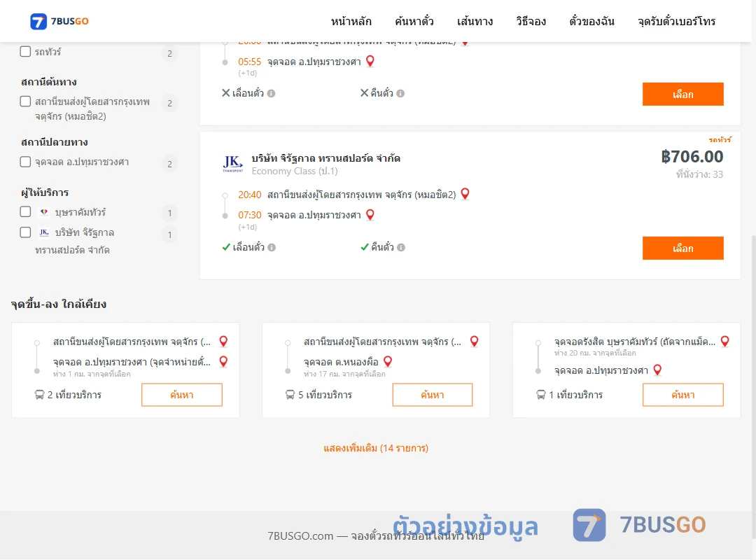This screenshot has width=756, height=560.
Task: Show info for คืนตั๋ว not allowed
Action: (x=400, y=94)
